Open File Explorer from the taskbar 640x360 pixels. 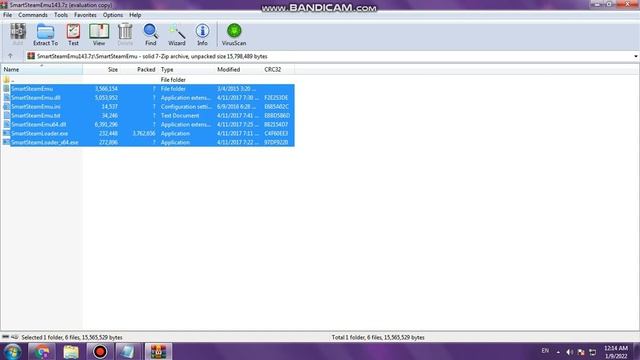tap(71, 351)
